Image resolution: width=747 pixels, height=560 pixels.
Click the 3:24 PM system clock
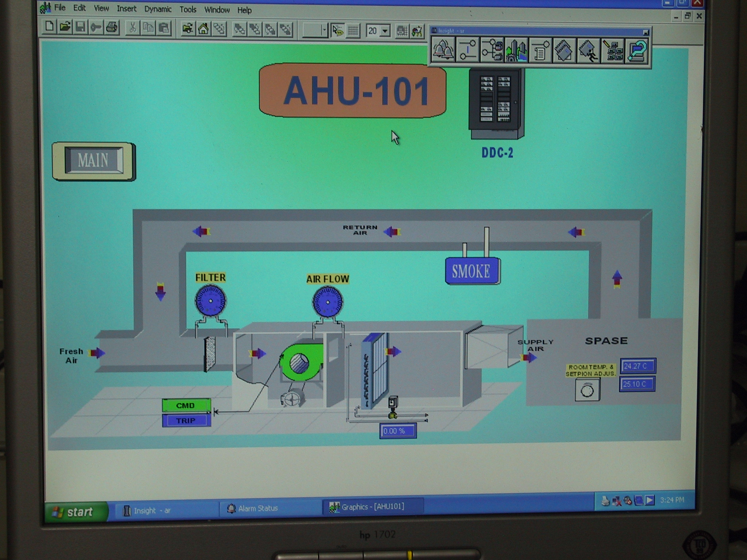point(672,500)
